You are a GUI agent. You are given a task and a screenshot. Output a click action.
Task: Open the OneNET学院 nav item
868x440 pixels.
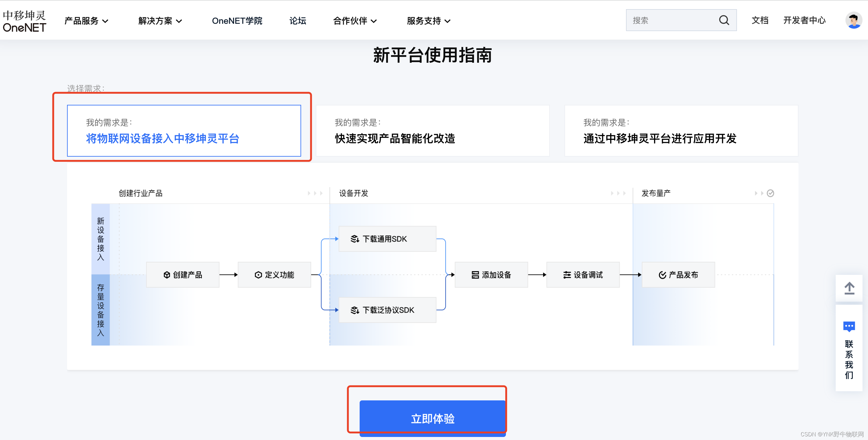click(237, 21)
